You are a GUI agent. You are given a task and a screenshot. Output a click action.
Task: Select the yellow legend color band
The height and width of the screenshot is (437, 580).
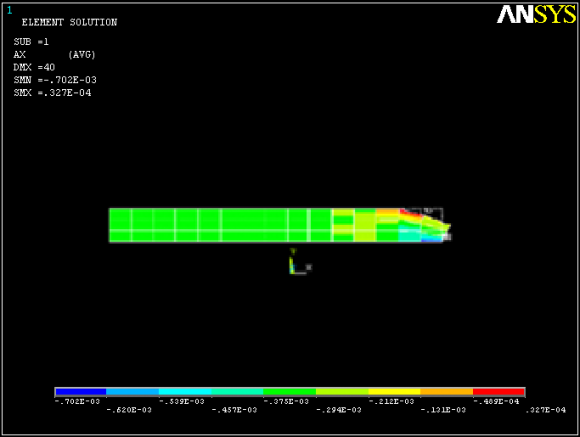394,391
